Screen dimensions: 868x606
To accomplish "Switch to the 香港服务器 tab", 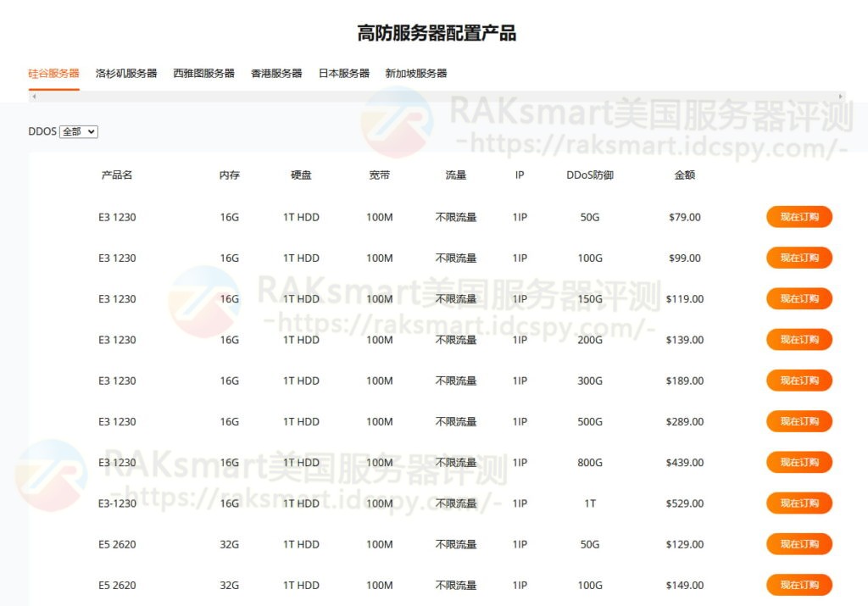I will coord(276,73).
